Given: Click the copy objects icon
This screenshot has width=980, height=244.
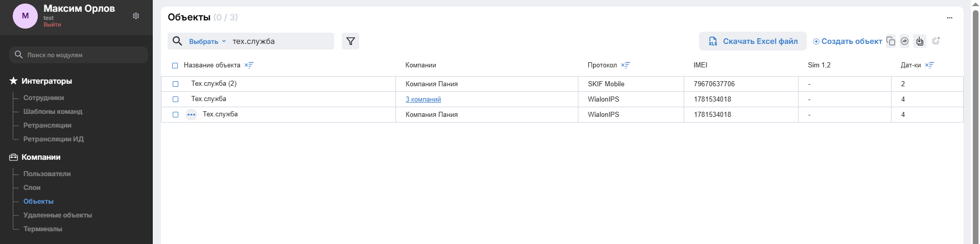Looking at the screenshot, I should pyautogui.click(x=891, y=41).
